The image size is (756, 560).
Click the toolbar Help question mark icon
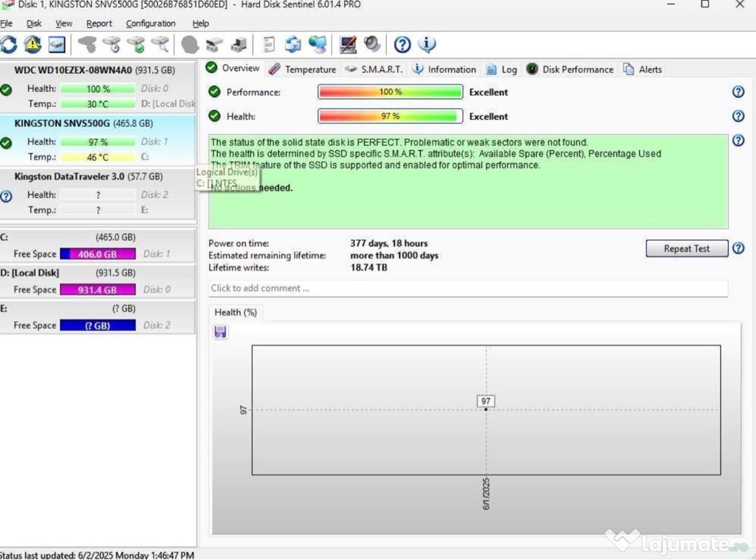[402, 45]
